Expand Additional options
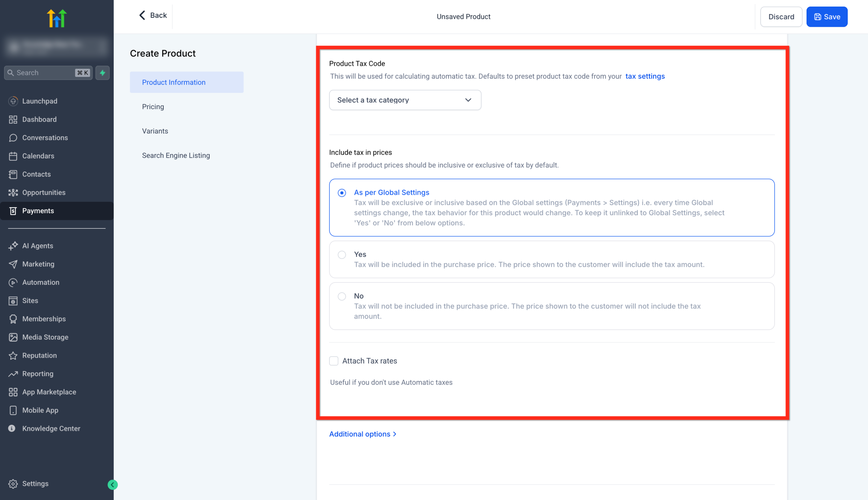The image size is (868, 500). 363,434
